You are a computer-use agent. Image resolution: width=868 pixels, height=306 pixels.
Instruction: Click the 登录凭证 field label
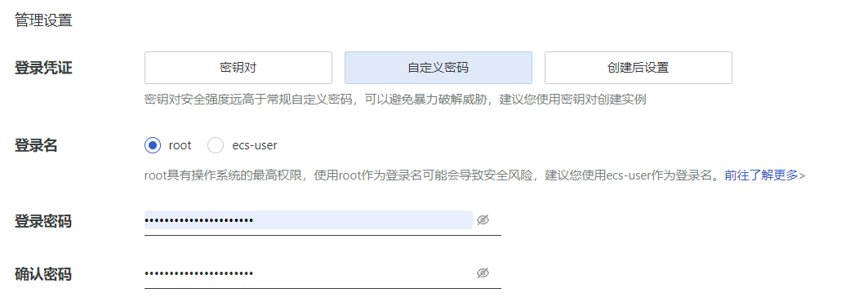pyautogui.click(x=43, y=68)
